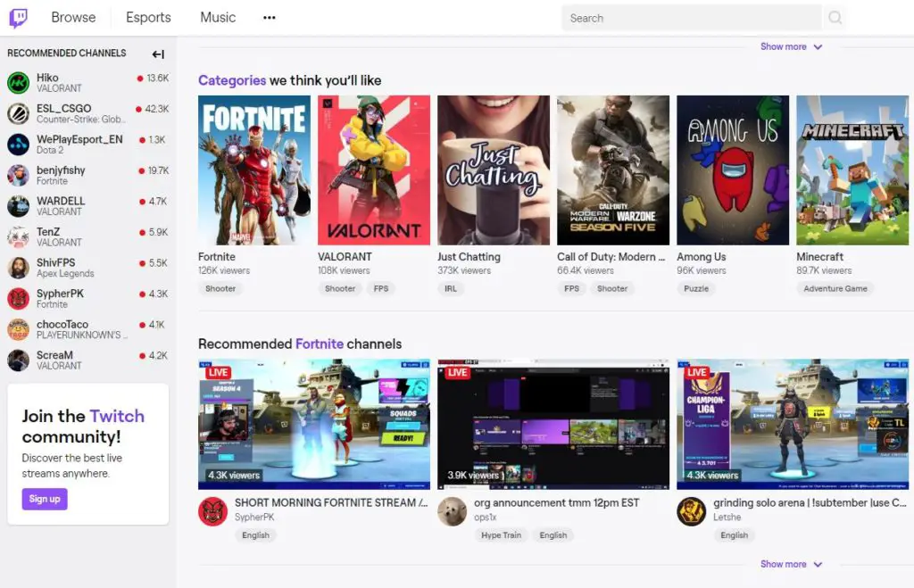
Task: Open the VALORANT category title link
Action: pyautogui.click(x=345, y=257)
